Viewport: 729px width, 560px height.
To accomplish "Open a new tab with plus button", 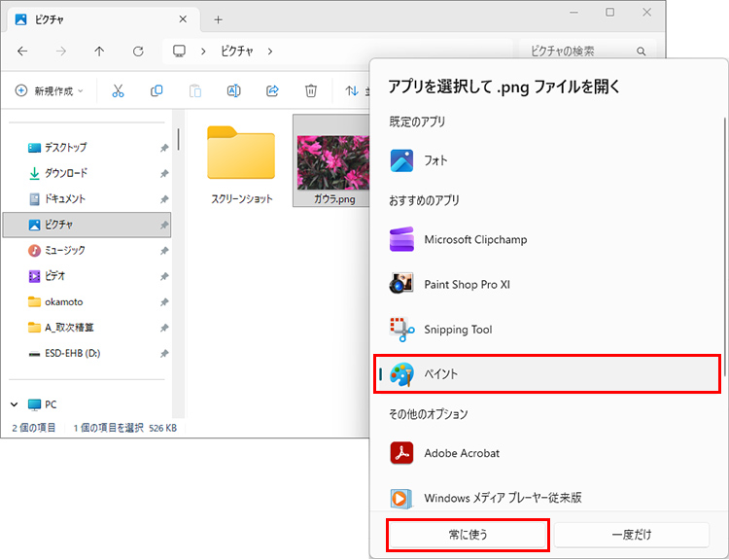I will coord(218,19).
